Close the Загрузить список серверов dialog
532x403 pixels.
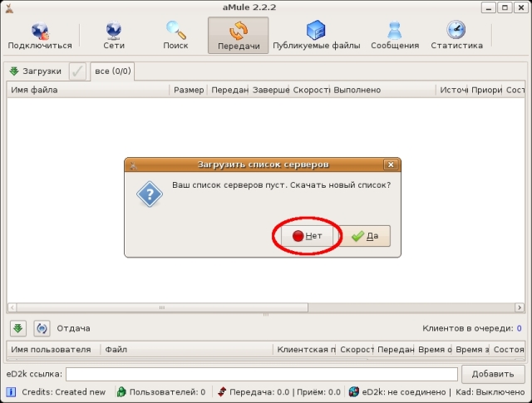pos(391,165)
